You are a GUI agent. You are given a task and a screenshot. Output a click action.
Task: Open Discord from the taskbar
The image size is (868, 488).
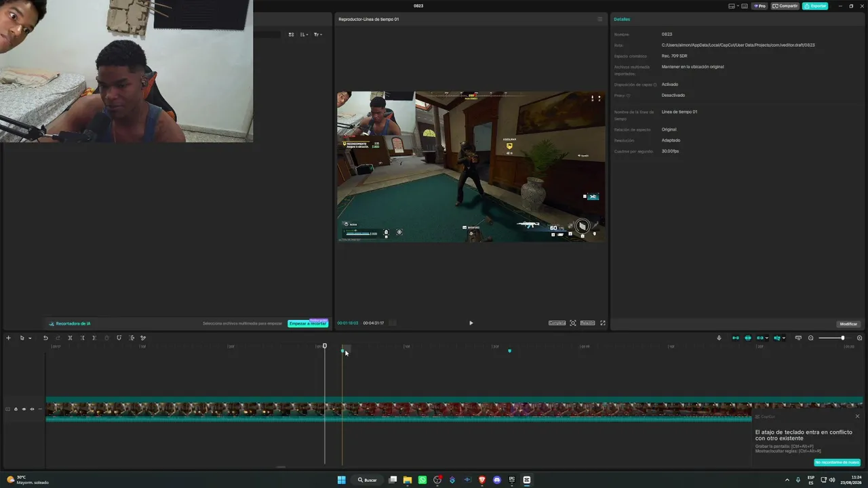497,480
